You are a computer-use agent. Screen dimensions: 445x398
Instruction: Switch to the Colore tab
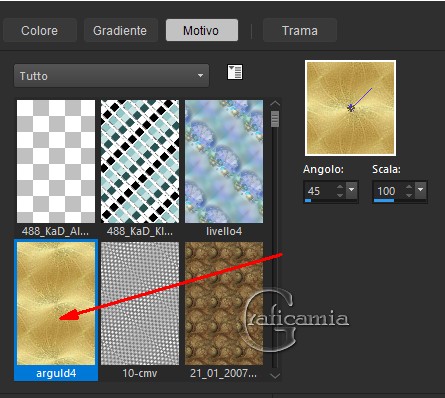point(39,31)
